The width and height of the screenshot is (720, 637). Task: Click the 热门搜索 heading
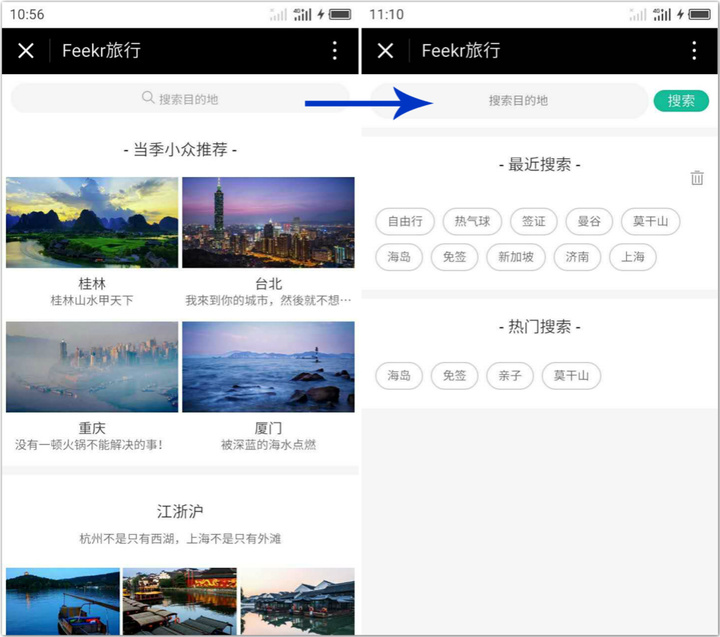tap(540, 327)
